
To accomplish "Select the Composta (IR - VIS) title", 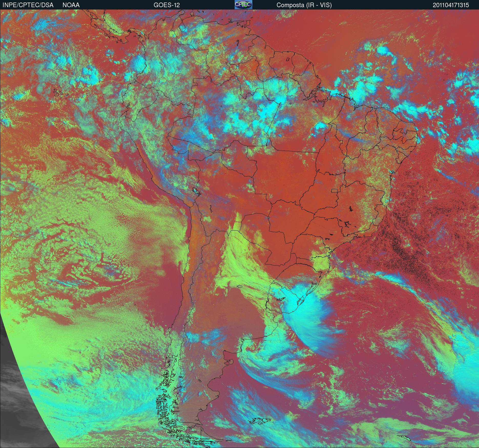I will coord(304,5).
